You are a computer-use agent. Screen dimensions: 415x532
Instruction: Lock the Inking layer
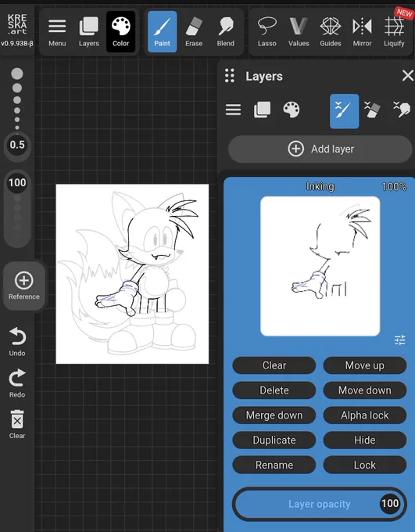coord(365,465)
